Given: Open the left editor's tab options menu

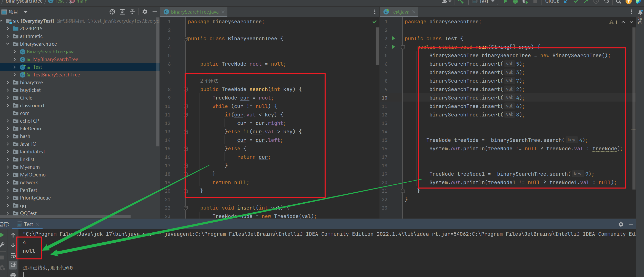Looking at the screenshot, I should 375,12.
